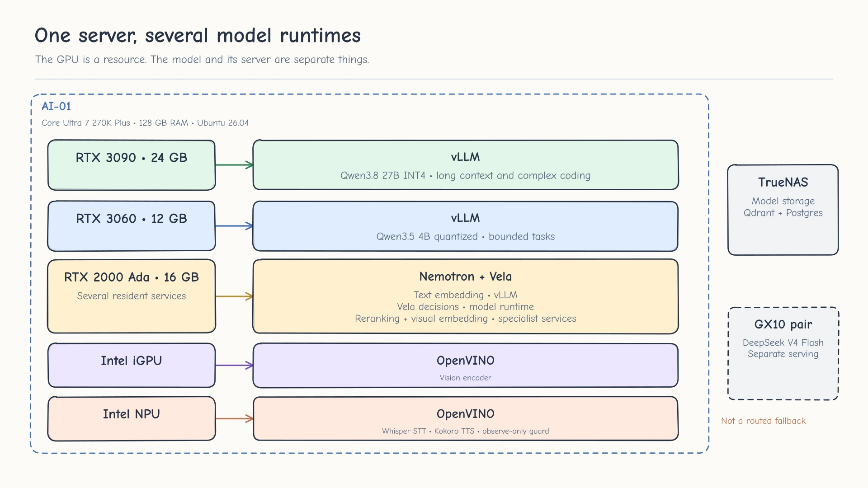The width and height of the screenshot is (868, 488).
Task: Click 'Qwen3.8 27B INT4' description line
Action: [x=465, y=175]
